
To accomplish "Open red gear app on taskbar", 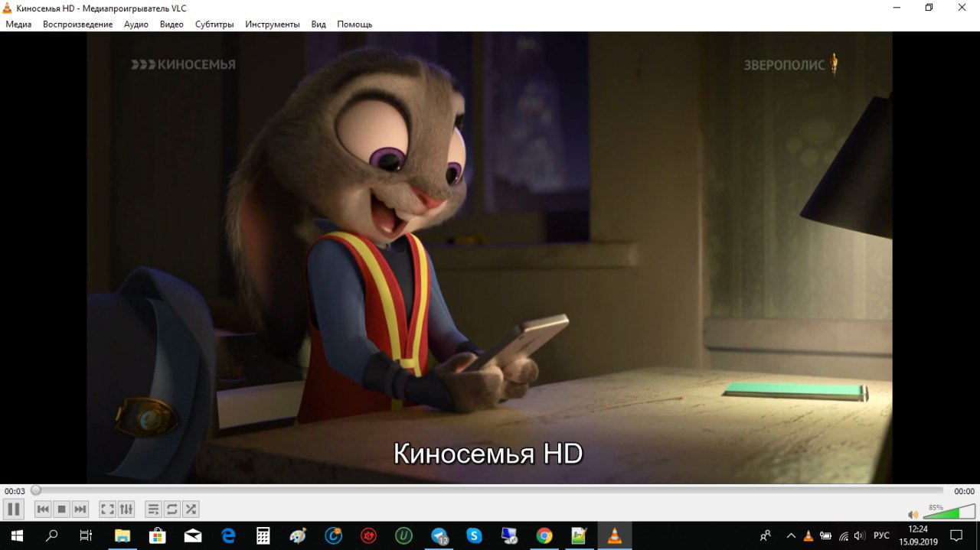I will (368, 535).
